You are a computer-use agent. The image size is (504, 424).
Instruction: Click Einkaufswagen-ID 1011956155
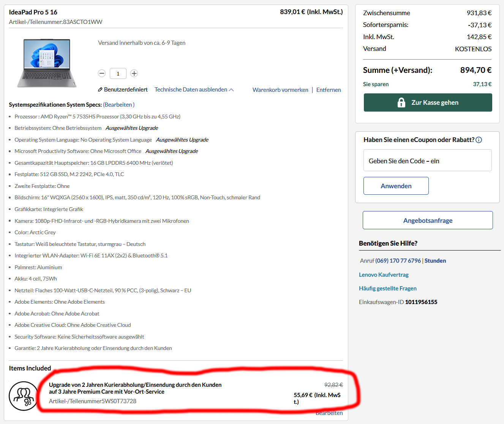[x=398, y=302]
